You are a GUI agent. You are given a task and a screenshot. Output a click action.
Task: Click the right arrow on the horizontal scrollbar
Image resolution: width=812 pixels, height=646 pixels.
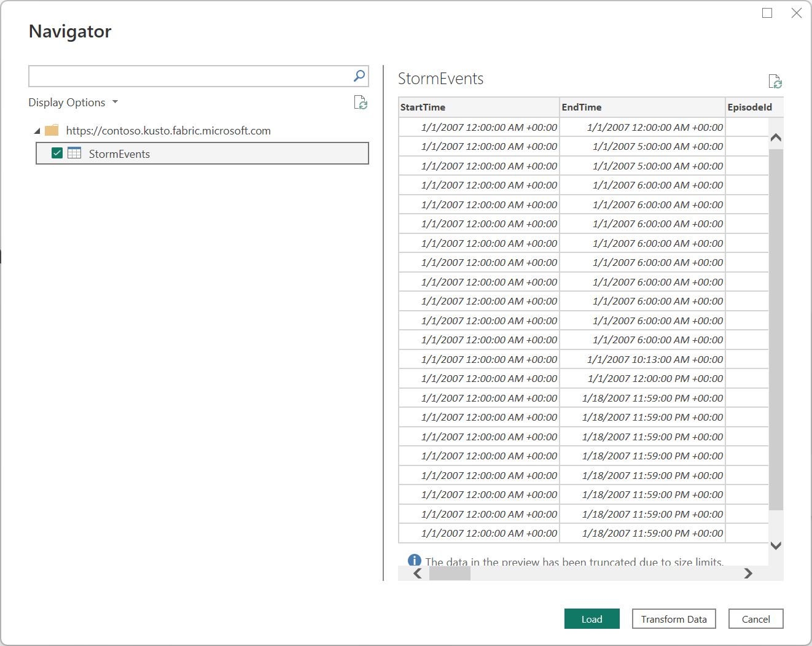tap(748, 573)
